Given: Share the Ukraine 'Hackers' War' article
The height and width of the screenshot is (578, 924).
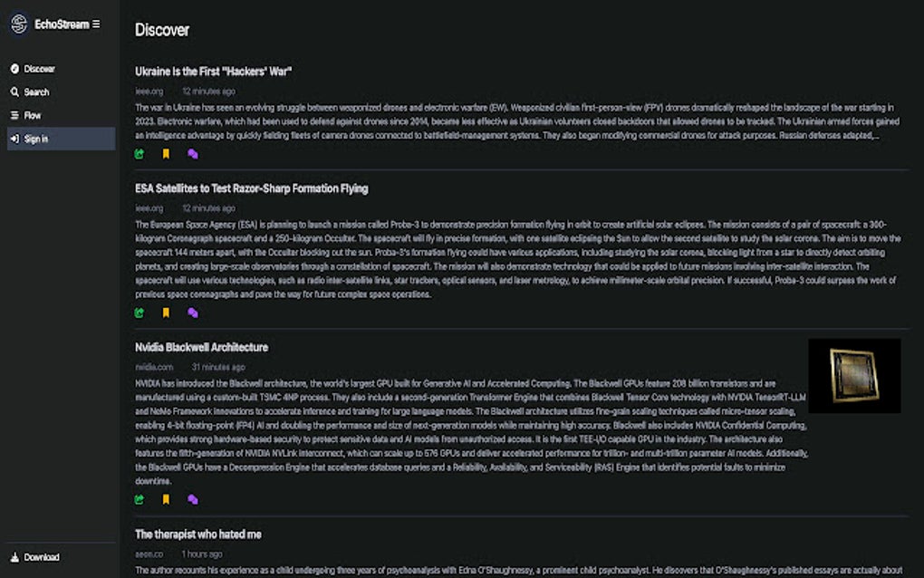Looking at the screenshot, I should click(x=138, y=154).
